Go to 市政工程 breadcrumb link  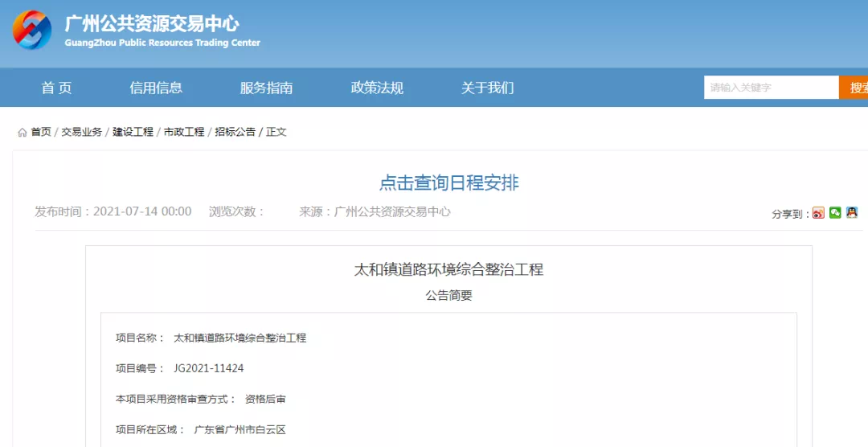pos(184,132)
